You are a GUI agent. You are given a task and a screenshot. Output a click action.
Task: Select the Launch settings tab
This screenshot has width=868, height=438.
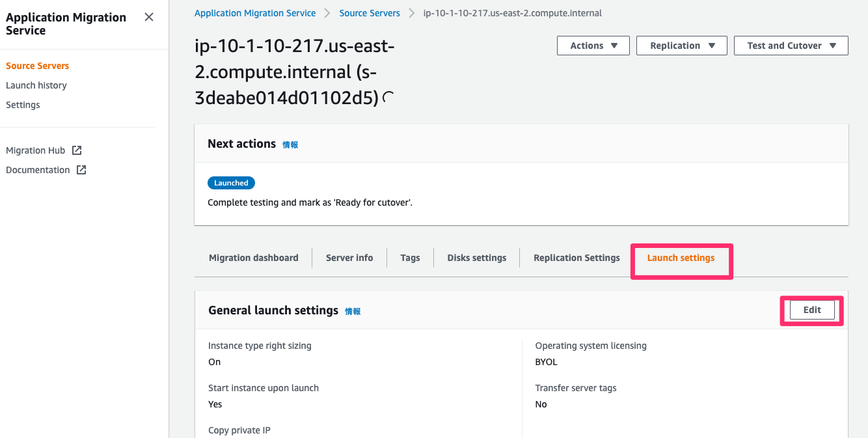[x=681, y=258]
